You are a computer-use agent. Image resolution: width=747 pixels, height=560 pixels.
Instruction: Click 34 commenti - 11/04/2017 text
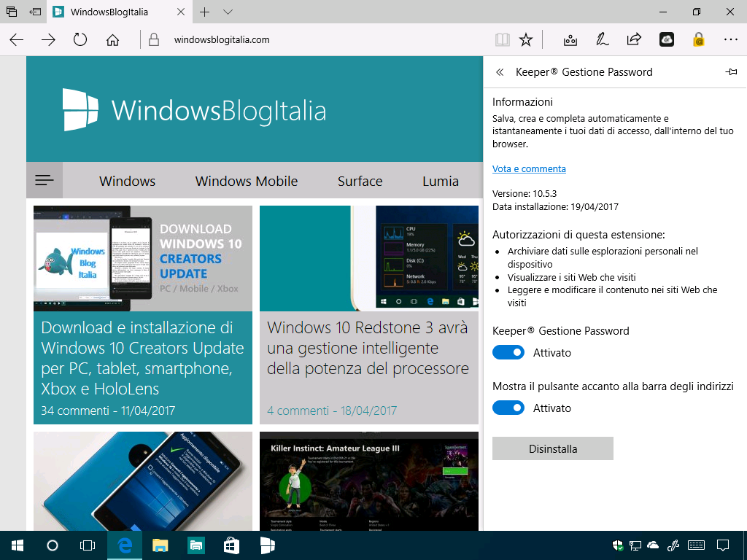(x=108, y=411)
